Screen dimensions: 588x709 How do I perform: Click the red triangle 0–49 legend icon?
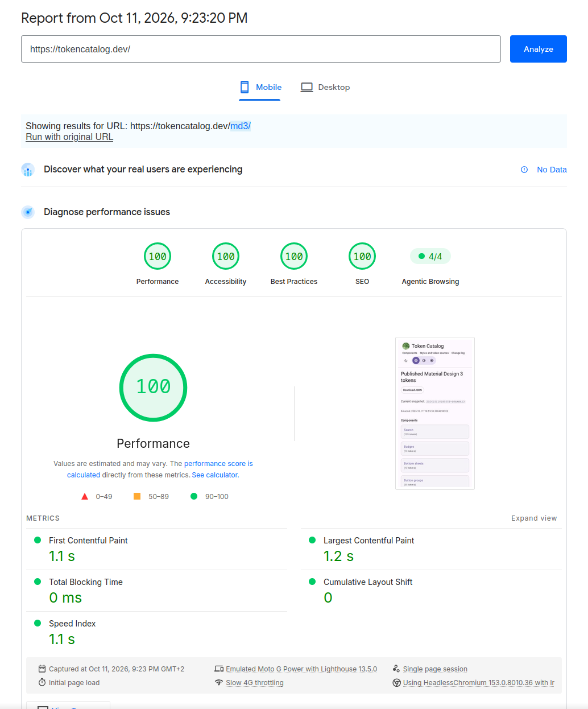[x=85, y=497]
